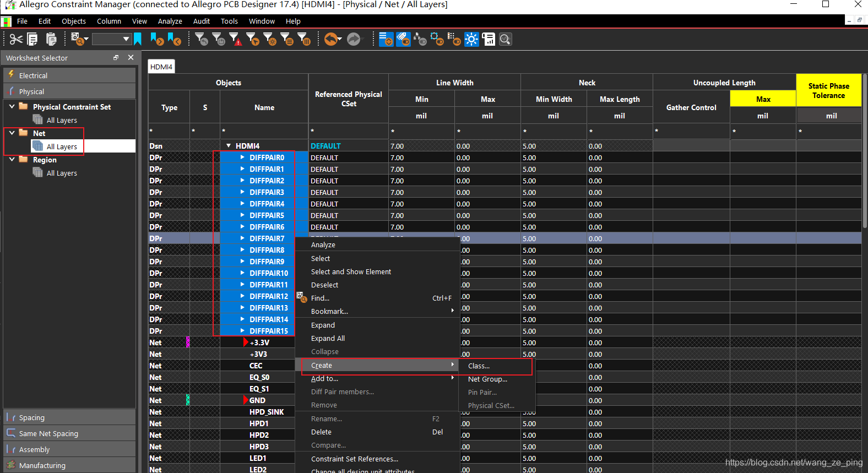
Task: Click the report sheet toolbar icon
Action: (x=489, y=40)
